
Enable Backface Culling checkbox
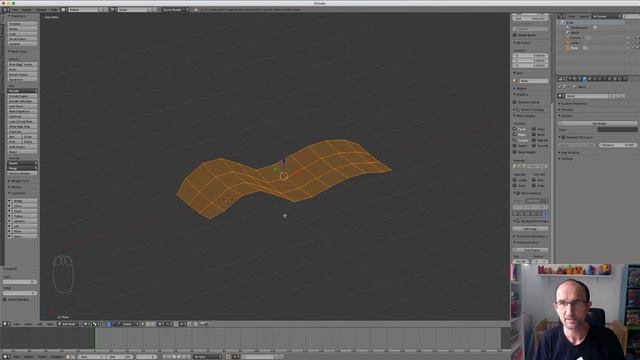(x=515, y=102)
